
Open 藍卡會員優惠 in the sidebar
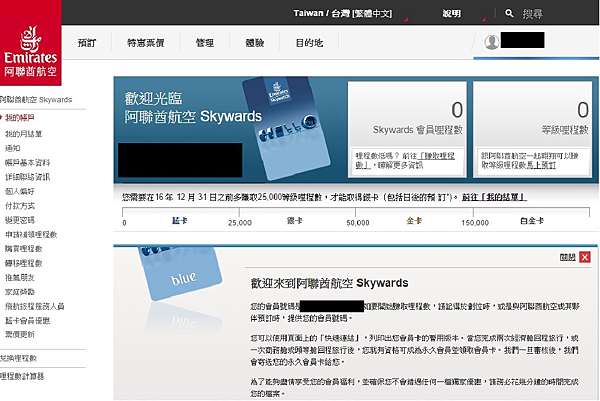[x=28, y=321]
